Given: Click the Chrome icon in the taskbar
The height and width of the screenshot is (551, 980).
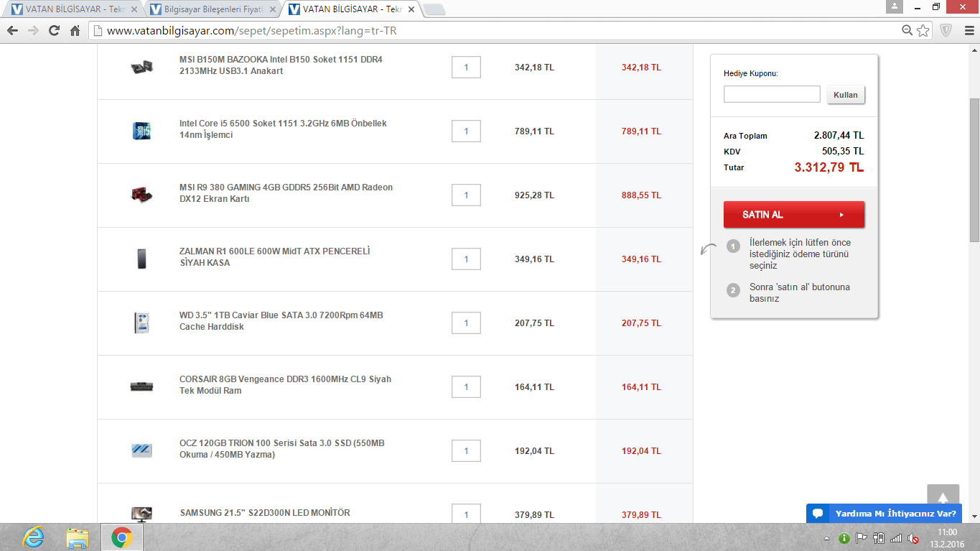Looking at the screenshot, I should [122, 537].
